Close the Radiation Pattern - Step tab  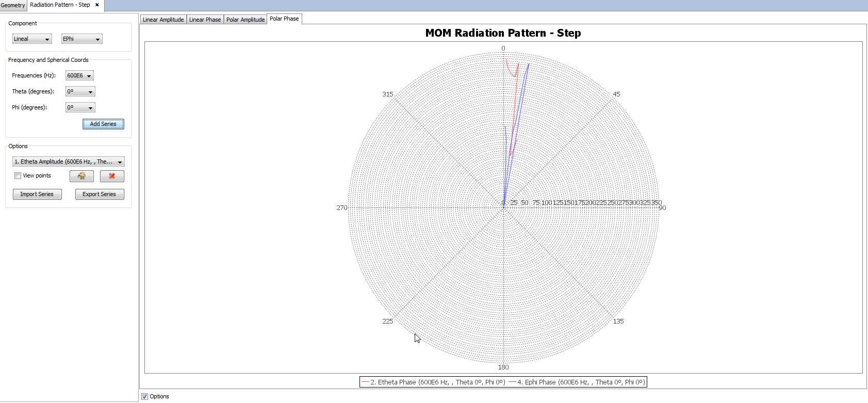point(97,5)
